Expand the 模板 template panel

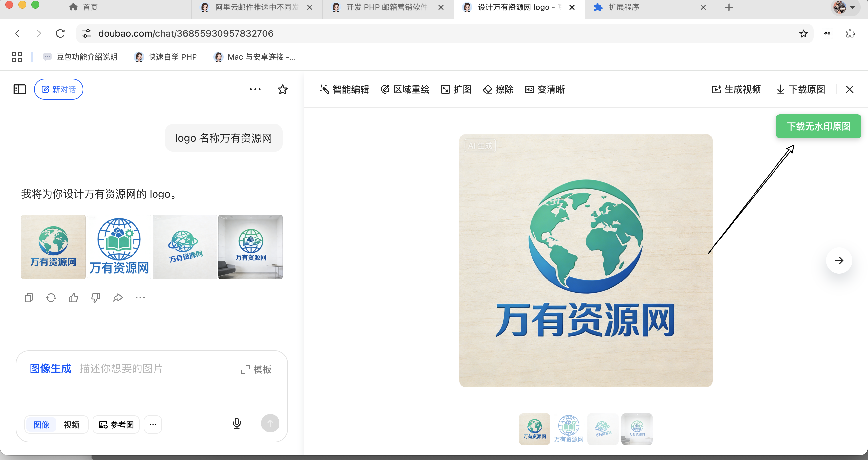click(256, 369)
